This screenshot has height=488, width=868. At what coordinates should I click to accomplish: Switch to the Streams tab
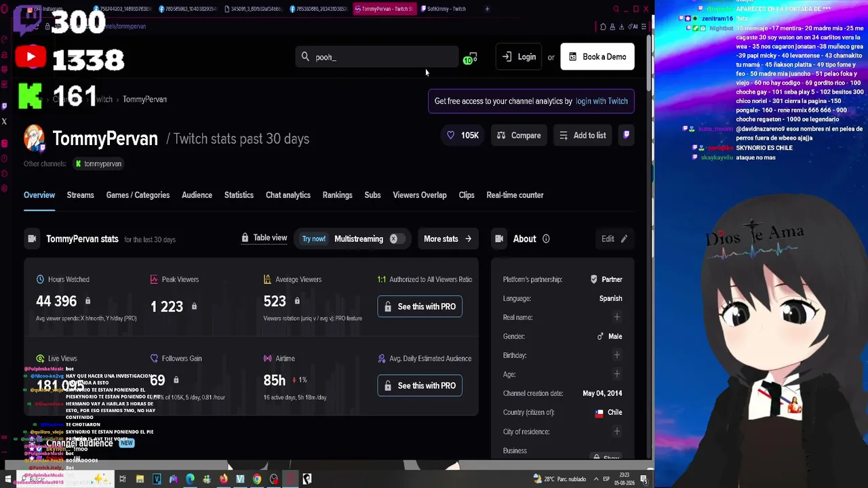(x=80, y=195)
